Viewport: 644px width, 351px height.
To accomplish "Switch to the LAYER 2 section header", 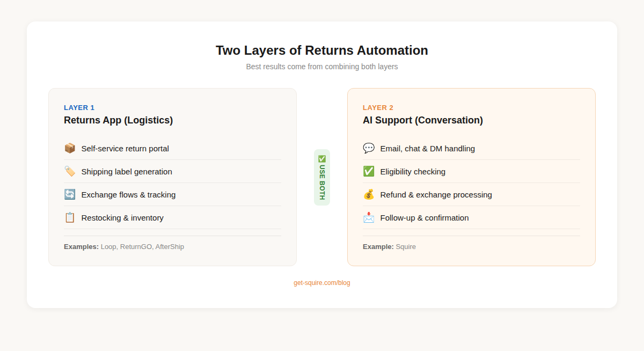I will coord(378,107).
